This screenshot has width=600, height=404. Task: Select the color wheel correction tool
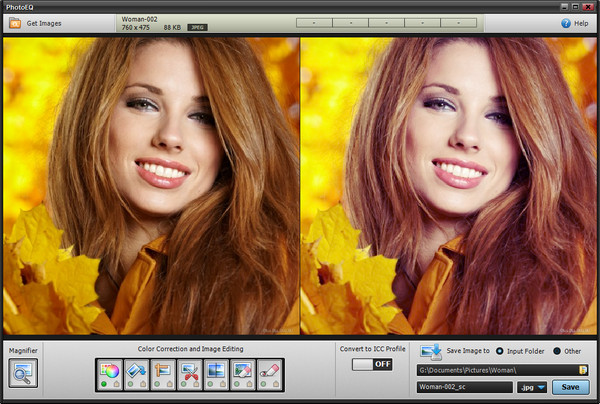coord(109,370)
